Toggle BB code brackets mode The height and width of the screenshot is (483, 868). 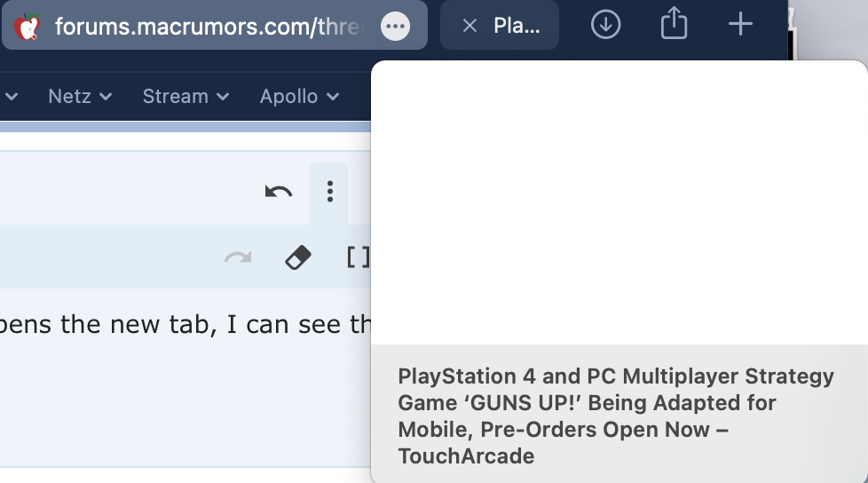click(359, 257)
